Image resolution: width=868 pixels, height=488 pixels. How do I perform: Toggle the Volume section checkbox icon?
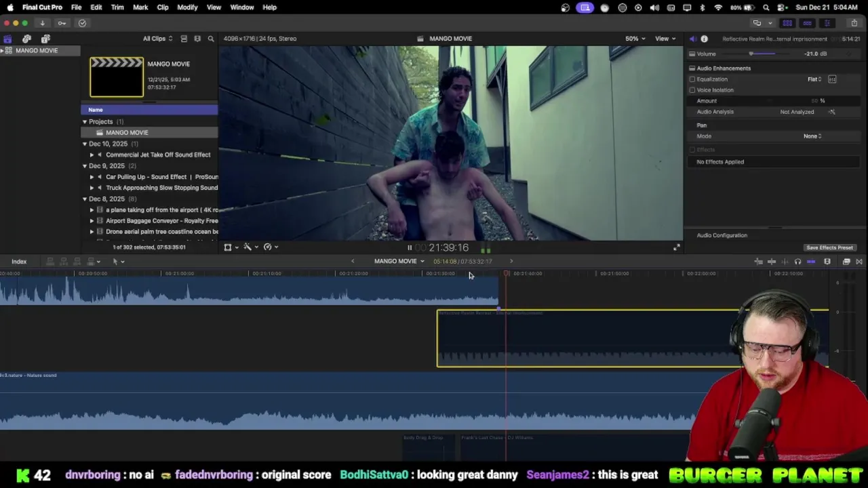(x=692, y=54)
